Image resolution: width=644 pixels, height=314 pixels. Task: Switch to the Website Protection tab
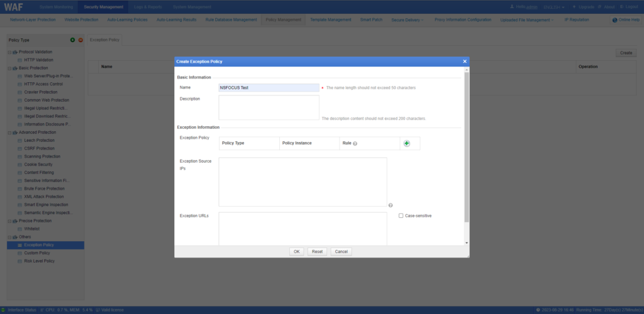pos(81,19)
